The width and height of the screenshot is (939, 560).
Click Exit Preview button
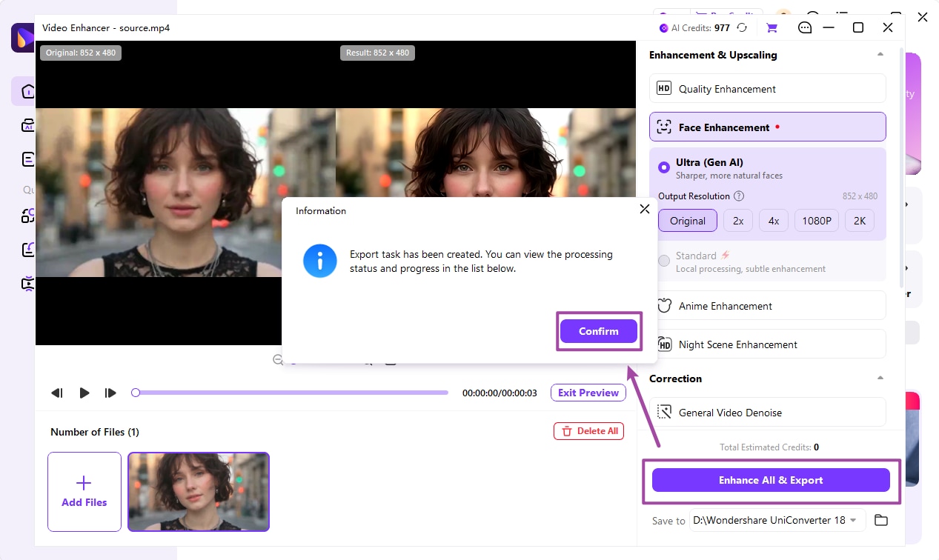588,393
